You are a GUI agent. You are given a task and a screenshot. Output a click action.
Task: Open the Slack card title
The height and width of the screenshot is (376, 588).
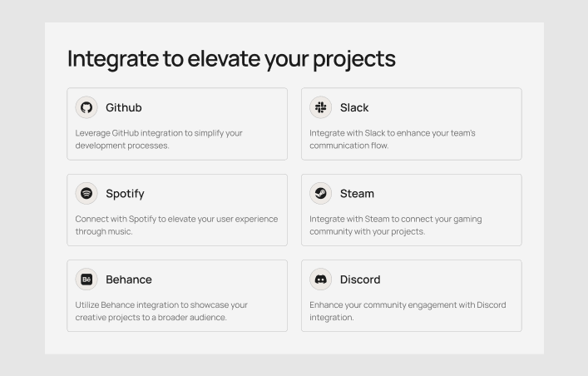pos(354,107)
